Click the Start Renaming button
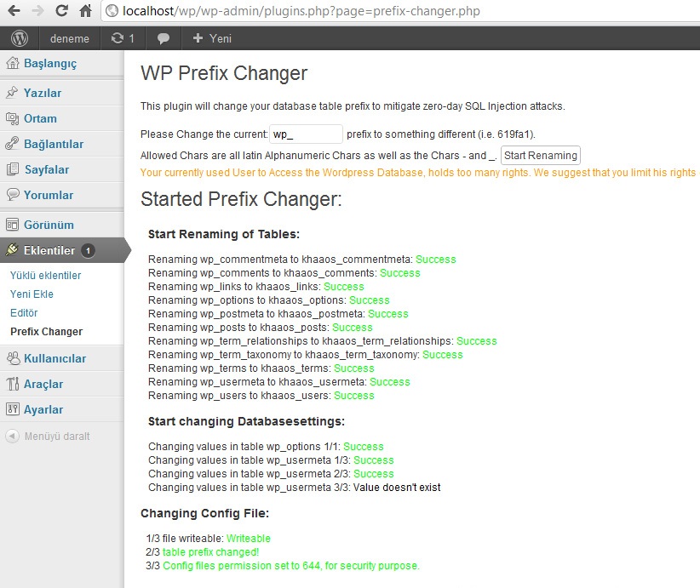Viewport: 700px width, 588px height. coord(541,155)
